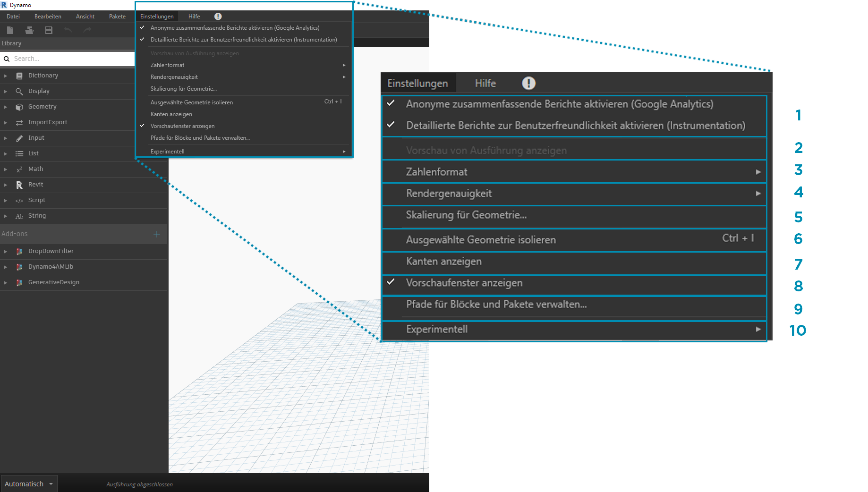
Task: Click the small exclamation notification icon next to Hilfe
Action: coord(218,17)
